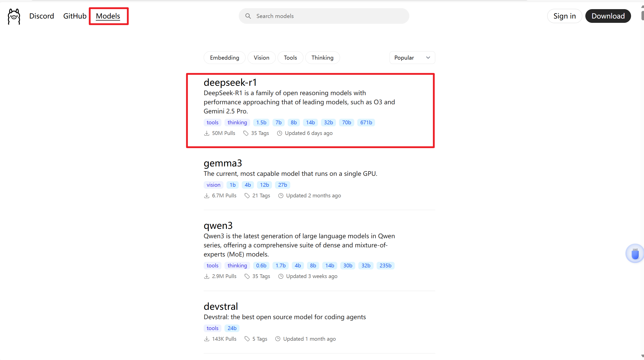Viewport: 644px width, 360px height.
Task: Open the Discord link
Action: (x=42, y=16)
